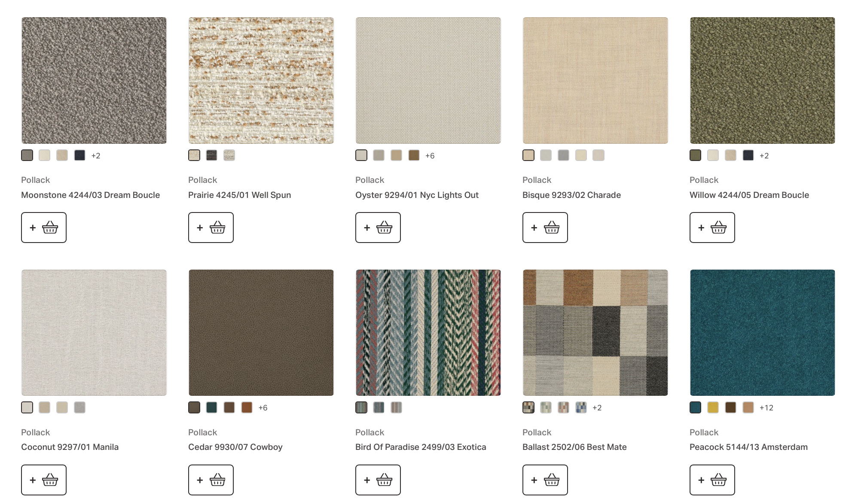Screen dimensions: 855x504
Task: Add Prairie Well Spun to basket
Action: [x=211, y=228]
